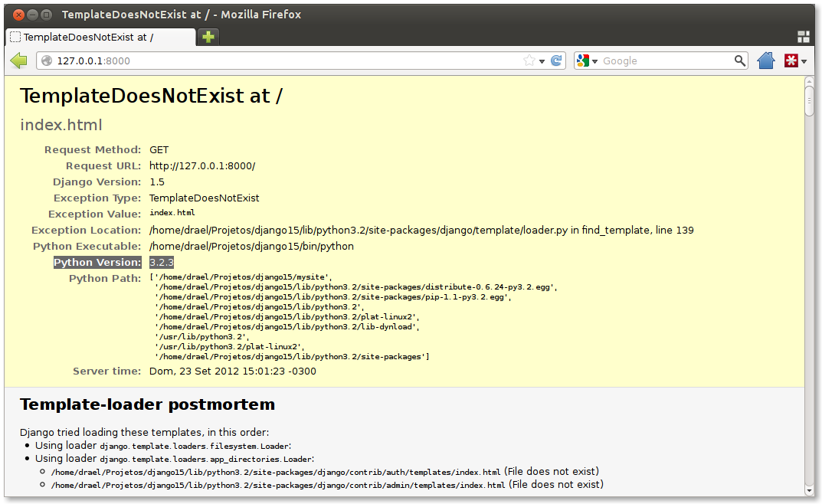The height and width of the screenshot is (504, 822).
Task: Click the vertical scrollbar thumb
Action: pyautogui.click(x=810, y=100)
